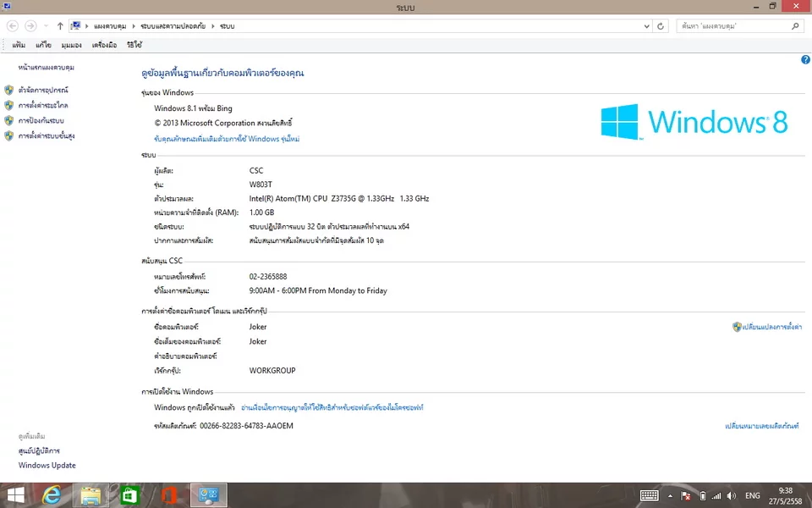Launch Internet Explorer from the taskbar
The width and height of the screenshot is (812, 508).
[x=52, y=495]
